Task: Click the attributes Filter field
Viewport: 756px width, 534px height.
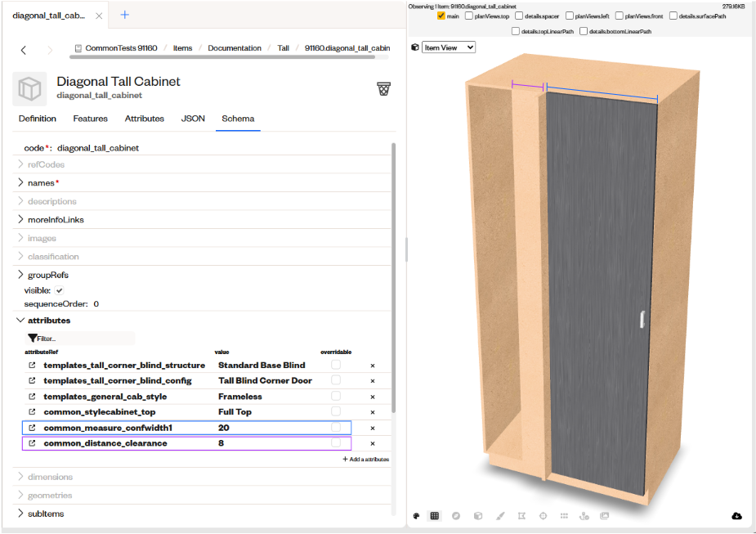Action: (80, 339)
